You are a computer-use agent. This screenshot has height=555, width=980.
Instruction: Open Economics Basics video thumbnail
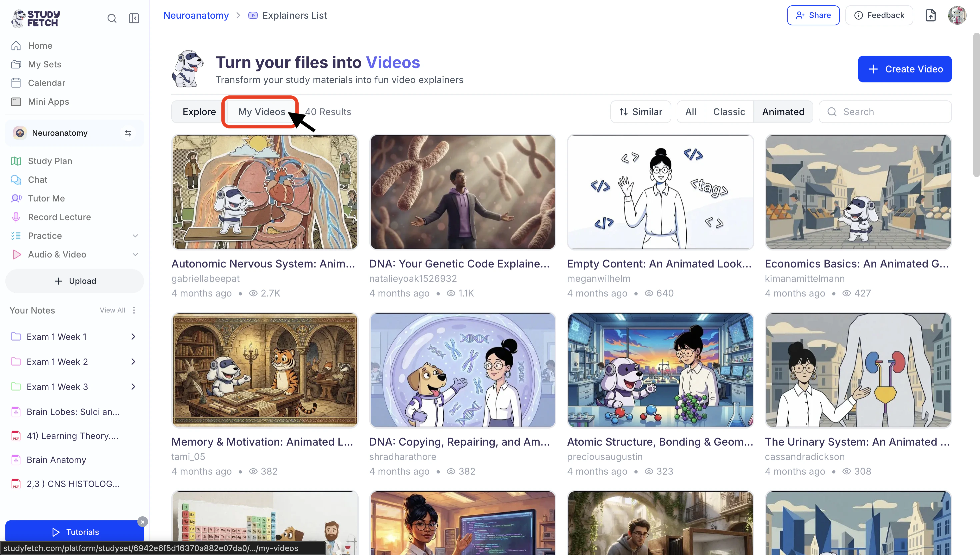tap(858, 192)
